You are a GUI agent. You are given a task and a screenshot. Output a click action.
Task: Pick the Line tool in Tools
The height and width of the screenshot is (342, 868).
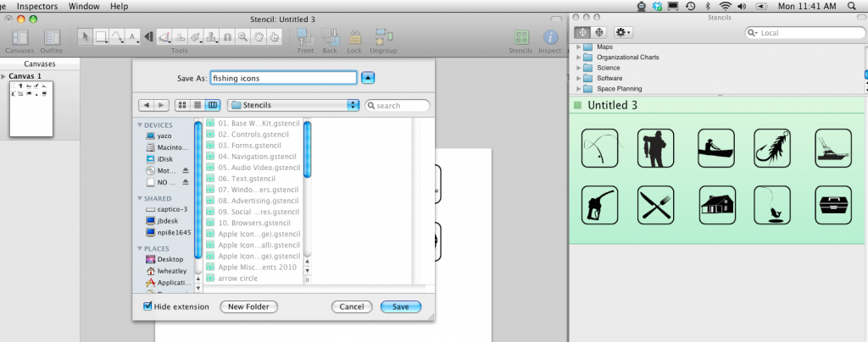(117, 37)
